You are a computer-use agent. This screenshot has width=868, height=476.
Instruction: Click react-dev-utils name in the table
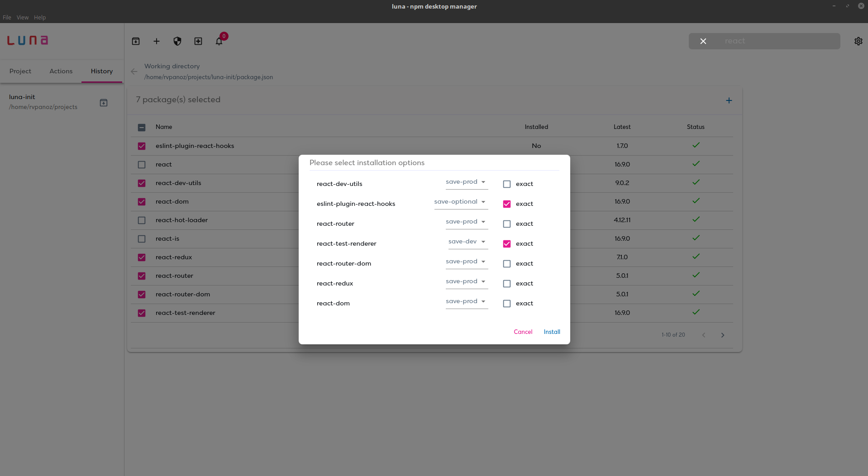[x=178, y=183]
